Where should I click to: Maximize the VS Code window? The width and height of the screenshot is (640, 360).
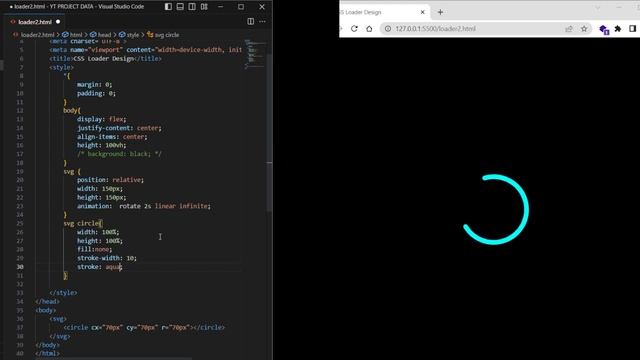[x=241, y=7]
